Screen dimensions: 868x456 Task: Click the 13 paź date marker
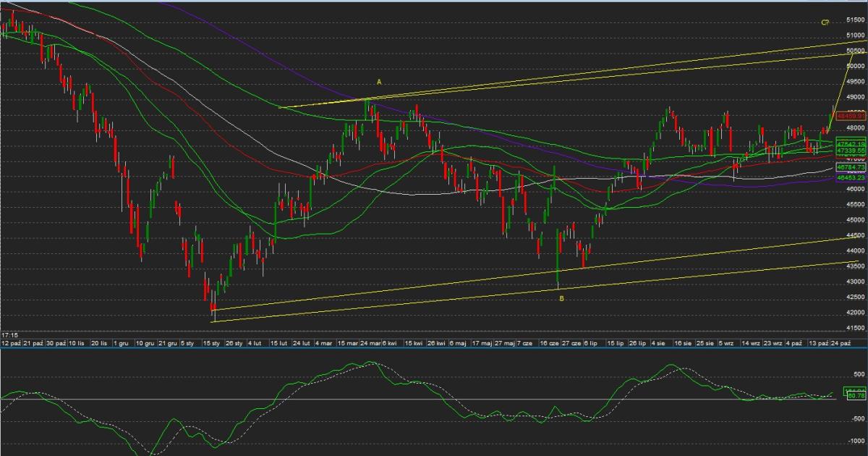(819, 343)
